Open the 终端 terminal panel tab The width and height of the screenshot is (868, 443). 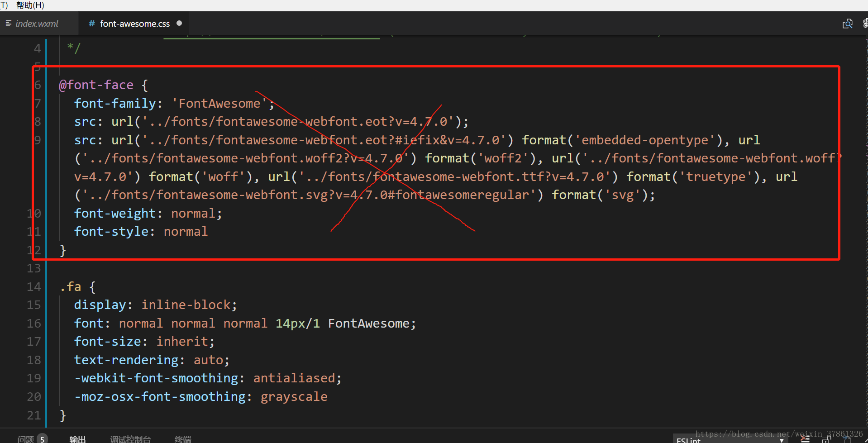click(183, 438)
